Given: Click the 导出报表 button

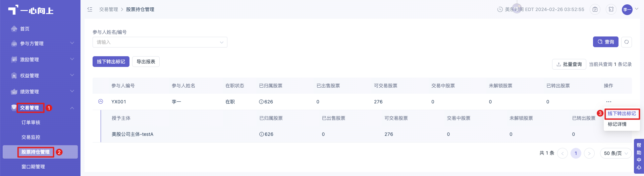Looking at the screenshot, I should coord(146,62).
